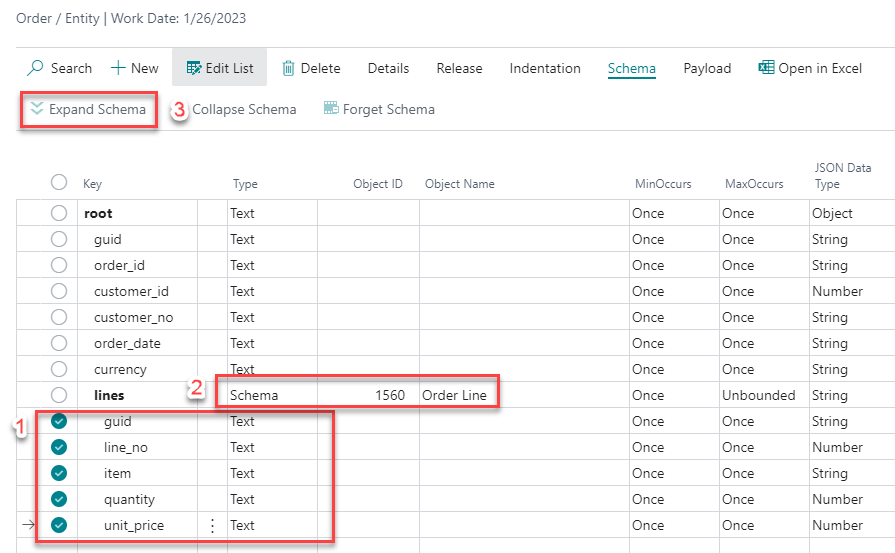Click the Expand Schema chevron icon
This screenshot has width=895, height=553.
click(x=37, y=108)
